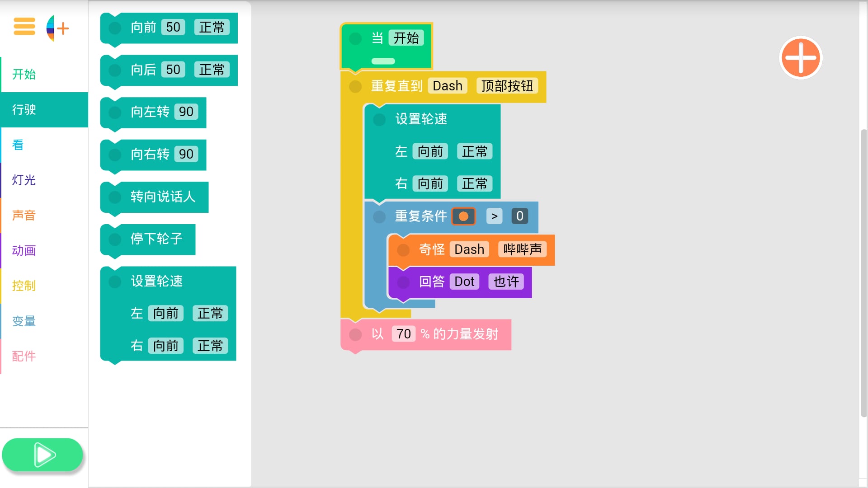Edit the 90 angle on 向左转 block

pos(186,112)
